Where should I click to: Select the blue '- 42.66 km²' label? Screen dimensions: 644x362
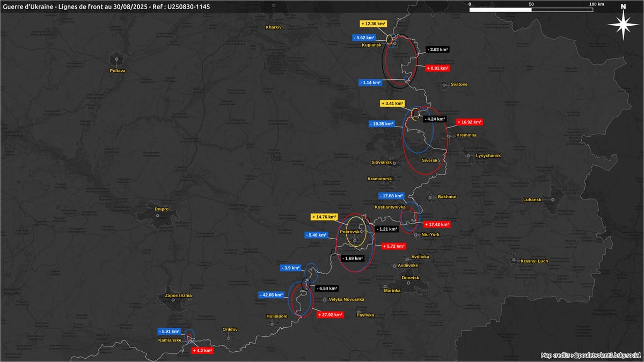click(x=271, y=294)
